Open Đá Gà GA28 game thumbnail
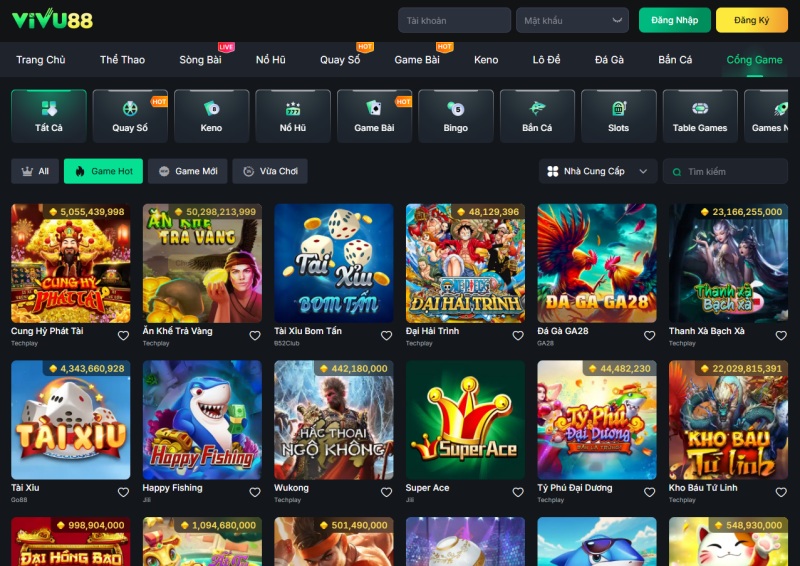The image size is (800, 566). (597, 263)
